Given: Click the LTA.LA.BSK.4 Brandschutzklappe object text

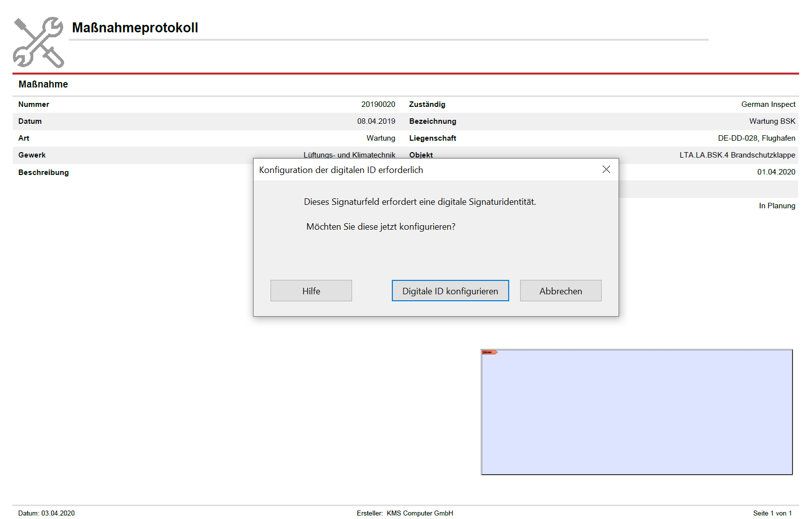Looking at the screenshot, I should (737, 155).
